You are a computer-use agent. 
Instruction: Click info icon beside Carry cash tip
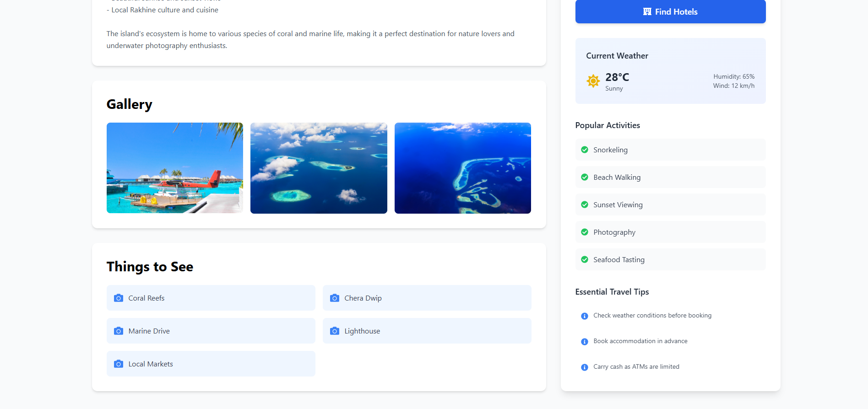pos(585,367)
